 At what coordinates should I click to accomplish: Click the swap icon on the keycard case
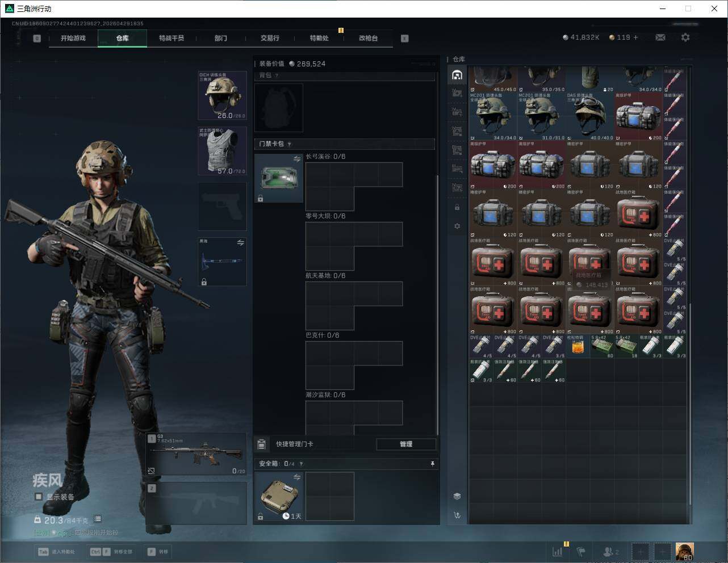coord(296,159)
